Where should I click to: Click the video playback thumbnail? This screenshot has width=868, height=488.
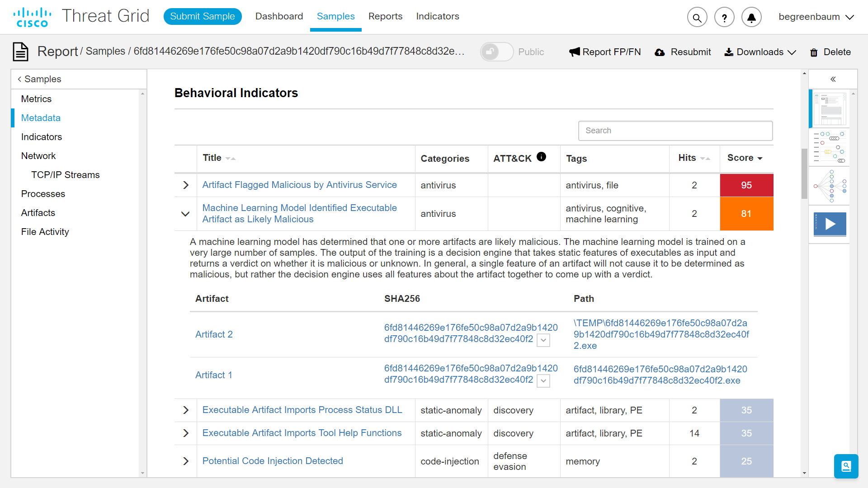[x=830, y=224]
